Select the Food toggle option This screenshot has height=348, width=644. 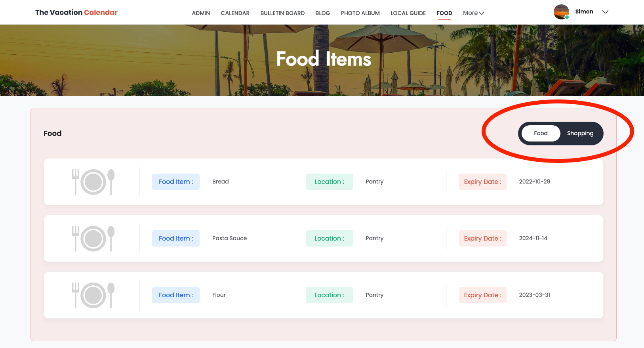pyautogui.click(x=541, y=134)
